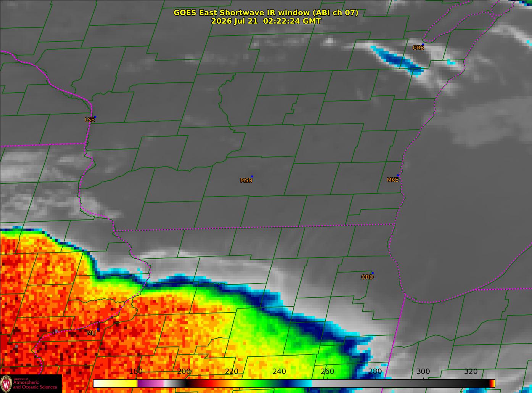532x393 pixels.
Task: Click the MSN station marker label
Action: point(246,180)
